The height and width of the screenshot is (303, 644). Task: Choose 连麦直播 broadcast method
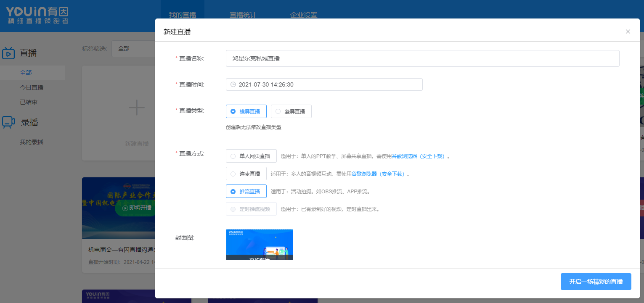(x=246, y=174)
